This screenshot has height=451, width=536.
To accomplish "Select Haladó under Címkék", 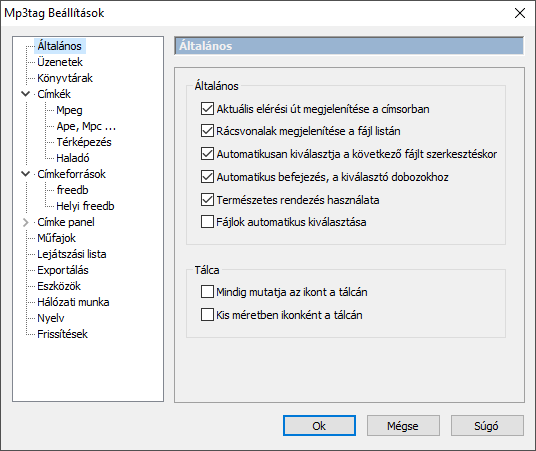I will (73, 158).
